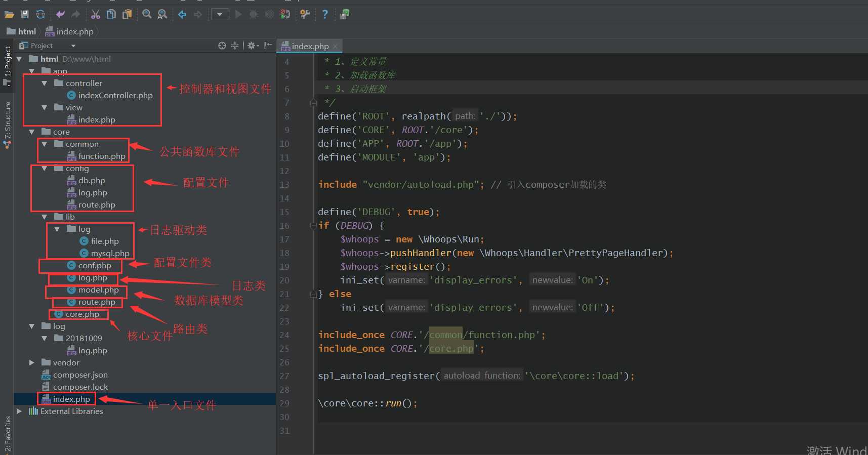Open Find with the magnifier icon
Screen dimensions: 868x455
(x=147, y=15)
